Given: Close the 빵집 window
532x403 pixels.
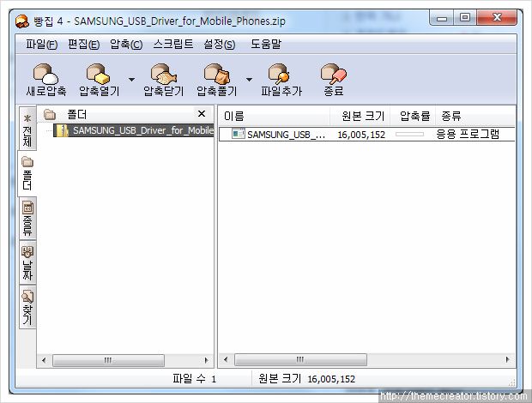Looking at the screenshot, I should click(497, 18).
